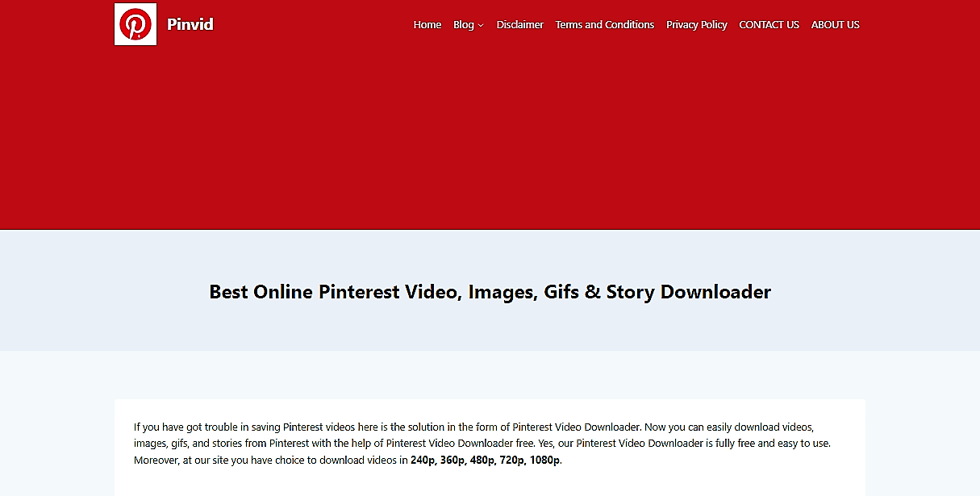Click the Best Online Pinterest Downloader heading
The height and width of the screenshot is (496, 980).
point(490,292)
